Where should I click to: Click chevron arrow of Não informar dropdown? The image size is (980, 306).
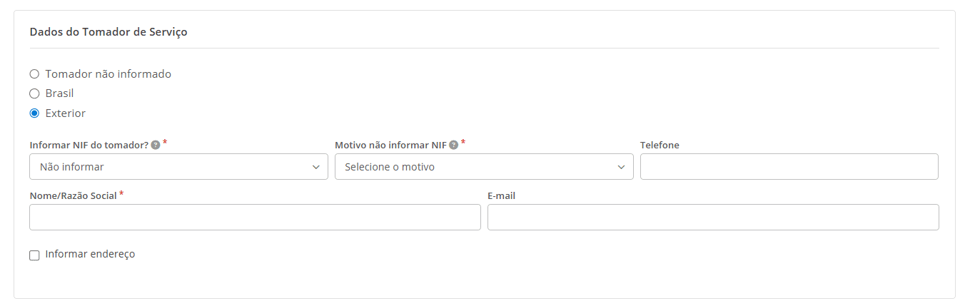[x=315, y=167]
